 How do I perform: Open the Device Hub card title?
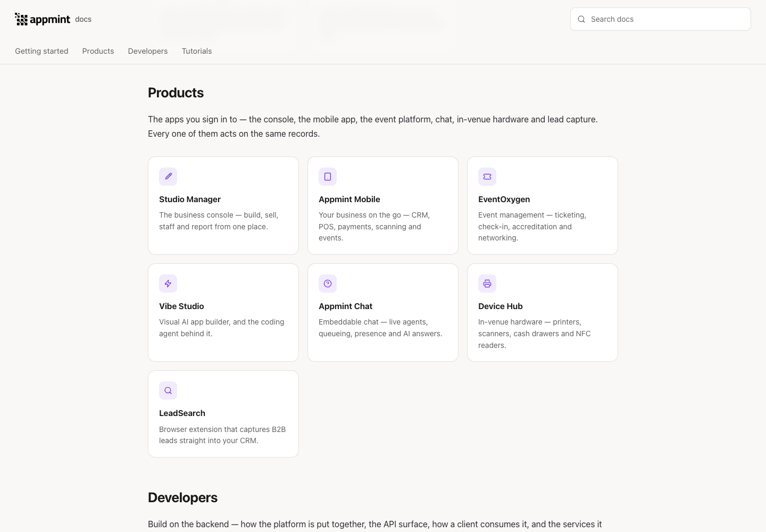501,306
